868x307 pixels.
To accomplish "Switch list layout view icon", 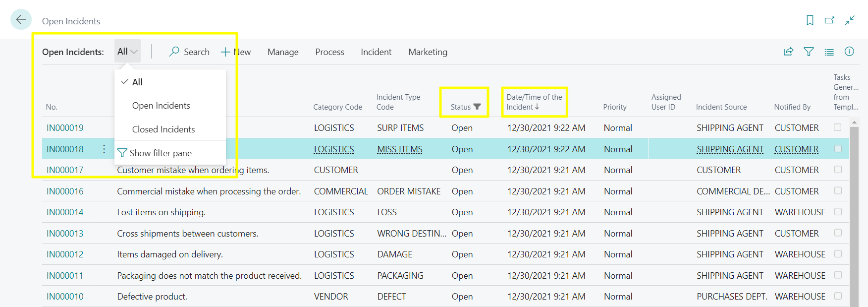I will [x=829, y=52].
